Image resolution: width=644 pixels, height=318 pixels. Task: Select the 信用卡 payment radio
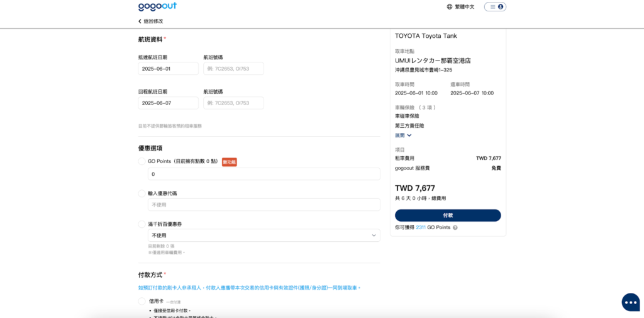pyautogui.click(x=142, y=301)
